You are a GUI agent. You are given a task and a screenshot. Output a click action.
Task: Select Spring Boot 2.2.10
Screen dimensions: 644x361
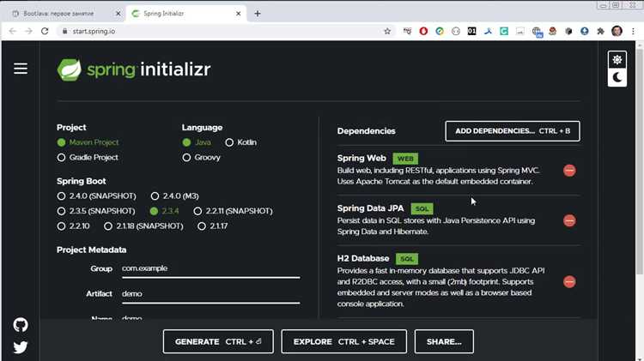61,226
